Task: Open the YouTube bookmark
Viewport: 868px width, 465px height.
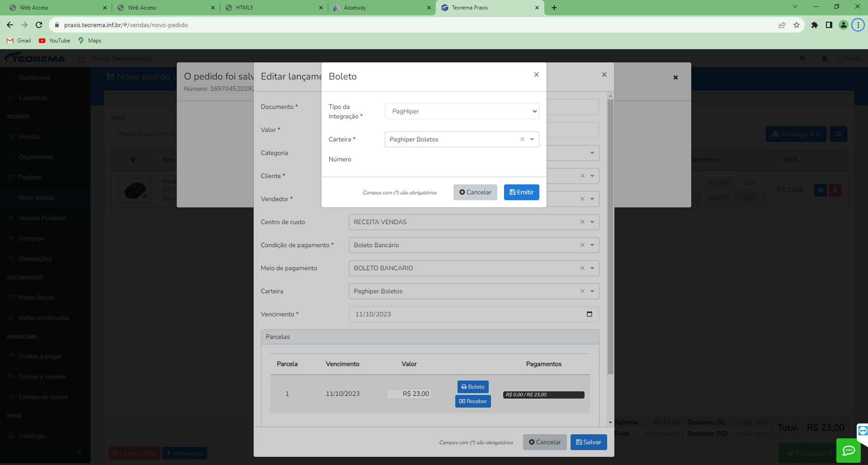Action: [x=54, y=41]
